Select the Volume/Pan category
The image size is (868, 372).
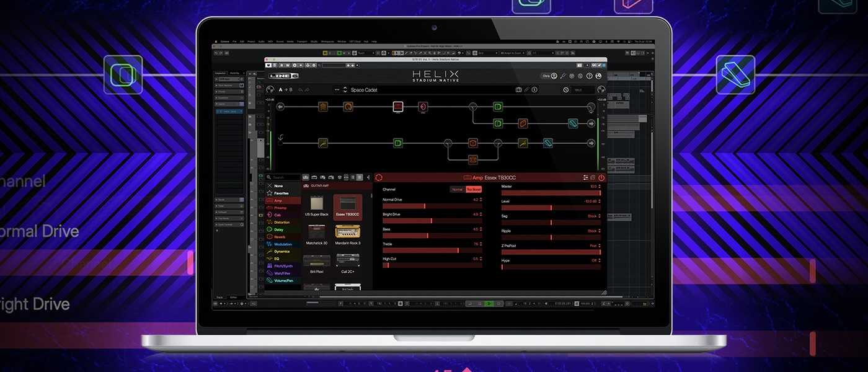pyautogui.click(x=283, y=281)
